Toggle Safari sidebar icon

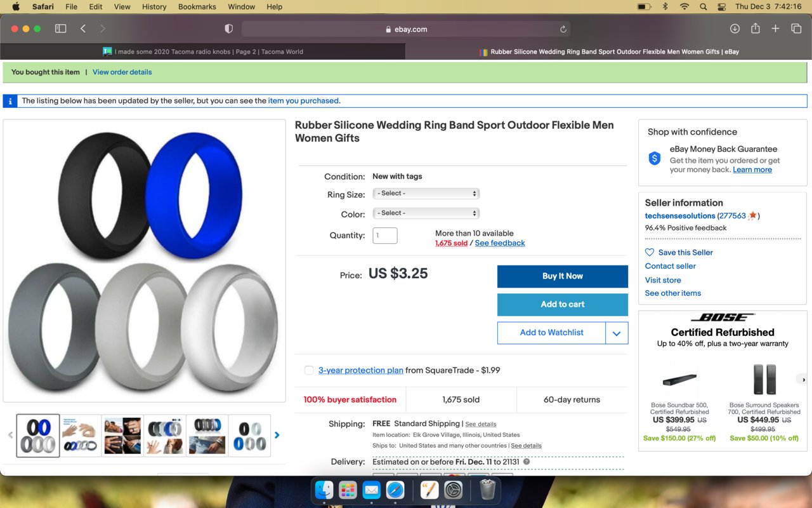coord(60,29)
